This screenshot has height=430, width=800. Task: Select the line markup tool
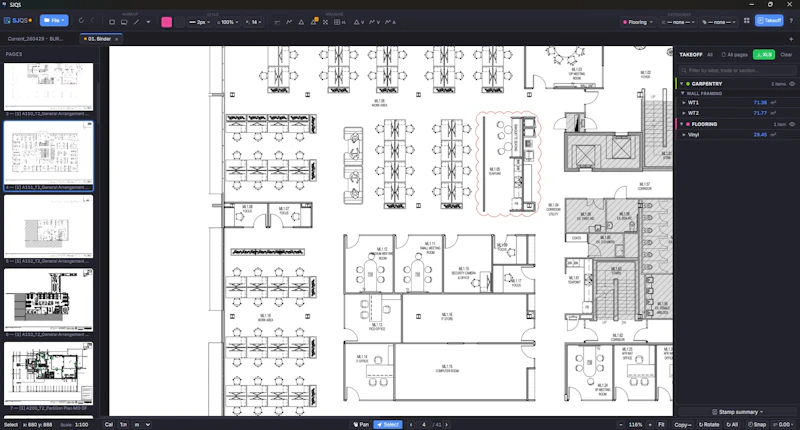coord(136,22)
